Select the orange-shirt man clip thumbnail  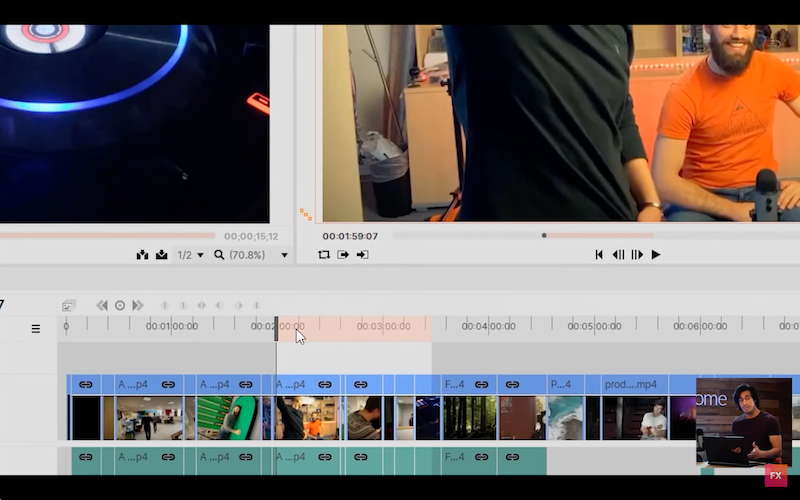(308, 418)
